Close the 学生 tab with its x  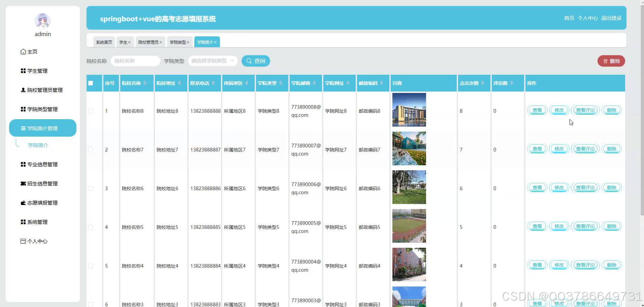click(129, 42)
